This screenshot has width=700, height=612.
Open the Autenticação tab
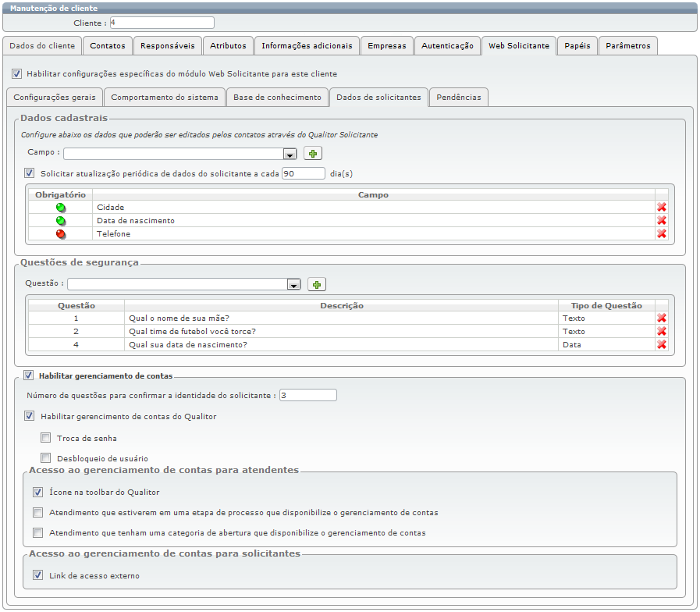447,45
